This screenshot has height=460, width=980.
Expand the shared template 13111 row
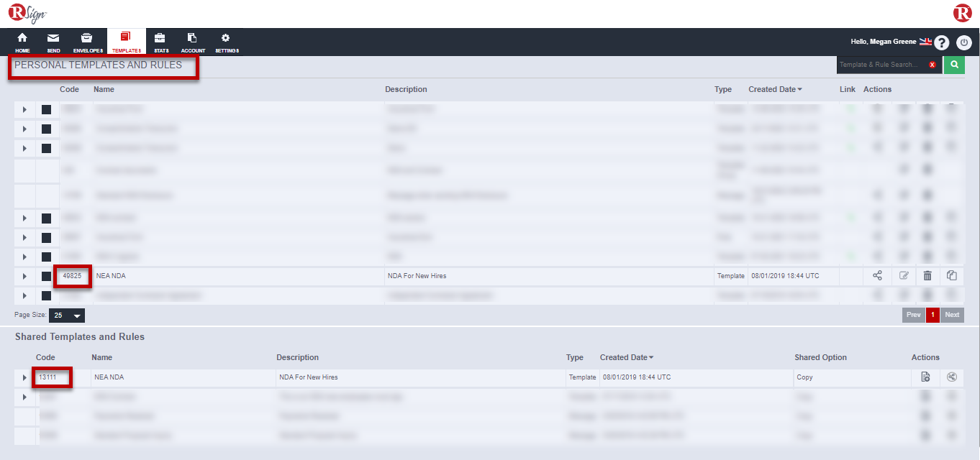coord(24,377)
